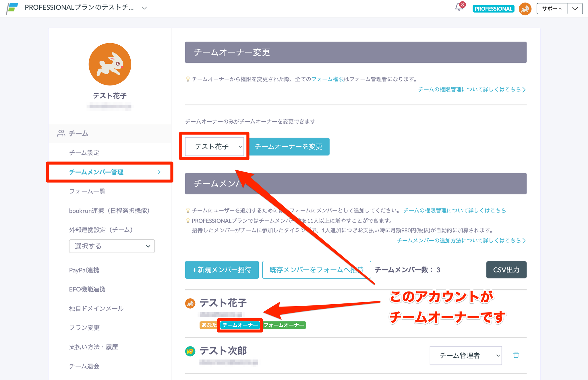
Task: Click チームオーナーを変更 button
Action: click(x=289, y=147)
